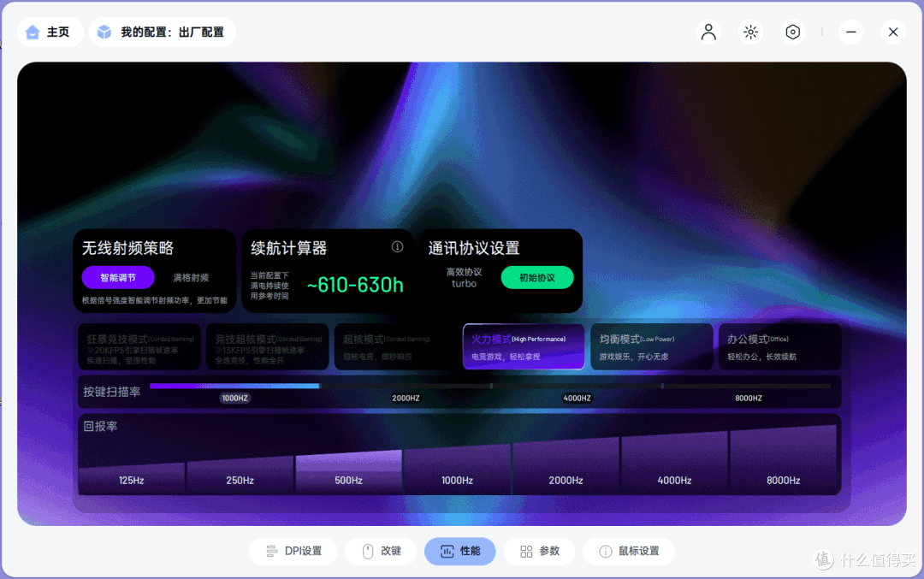
Task: Set key scan rate to 2000HZ
Action: 406,399
